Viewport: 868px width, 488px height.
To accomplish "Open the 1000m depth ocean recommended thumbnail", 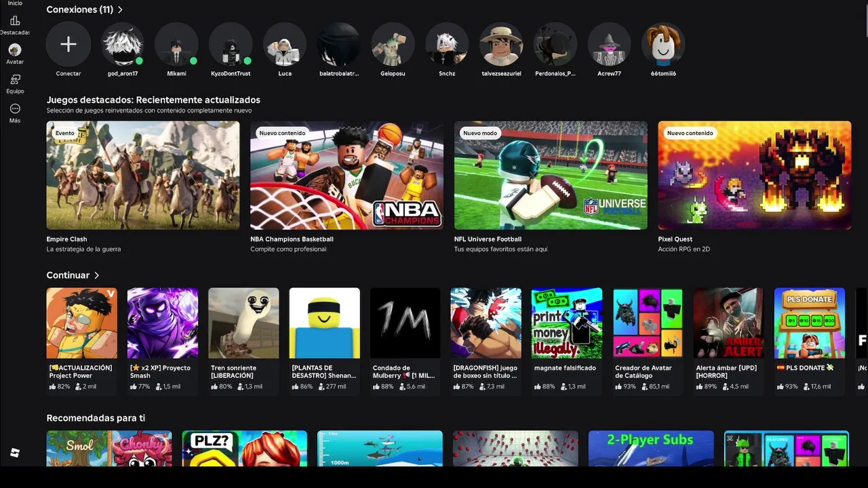I will click(x=380, y=449).
